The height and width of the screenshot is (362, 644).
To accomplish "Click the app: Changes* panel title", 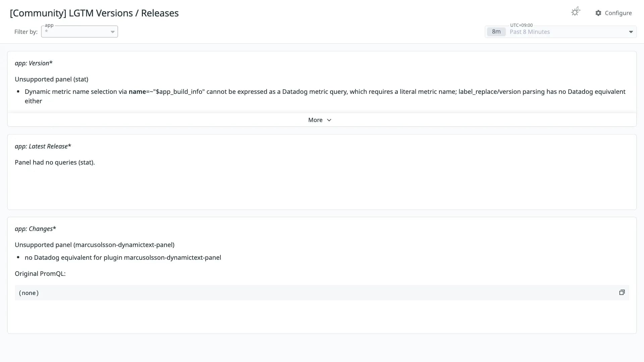I will (x=35, y=229).
